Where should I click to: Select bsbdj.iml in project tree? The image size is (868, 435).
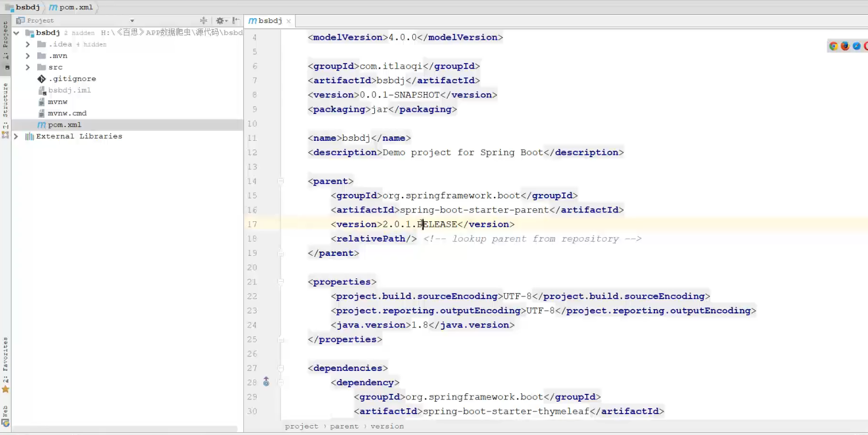pos(127,90)
